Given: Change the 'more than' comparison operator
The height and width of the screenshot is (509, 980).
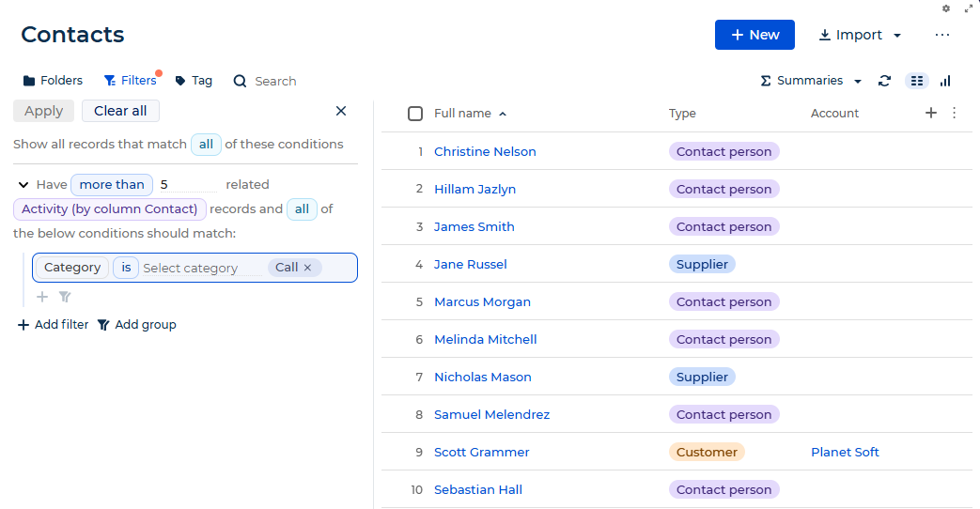Looking at the screenshot, I should pos(112,184).
